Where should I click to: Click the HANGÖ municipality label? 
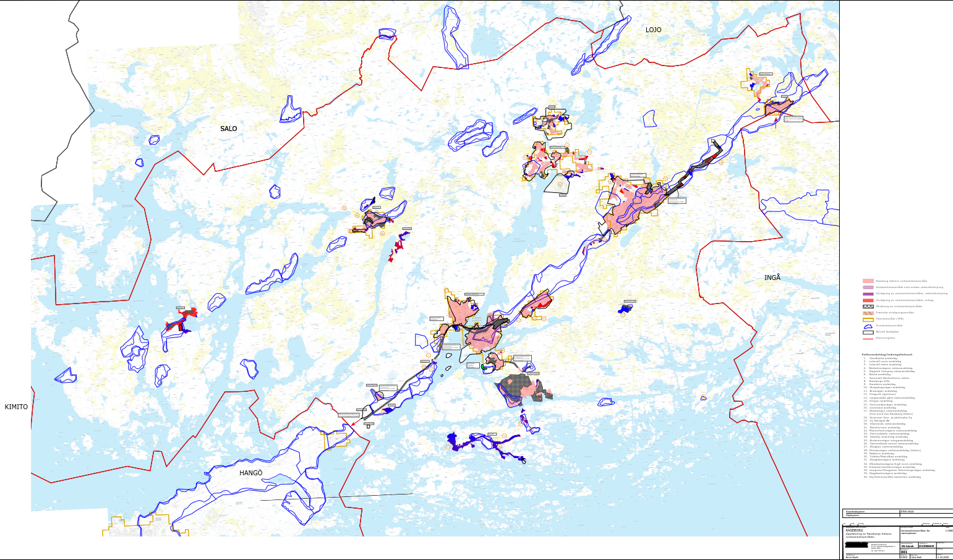coord(251,473)
